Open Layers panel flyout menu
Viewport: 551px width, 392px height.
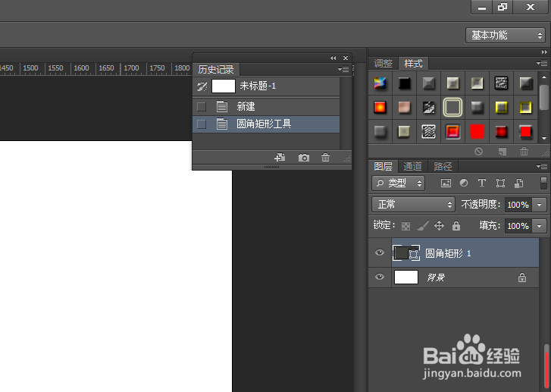point(542,166)
